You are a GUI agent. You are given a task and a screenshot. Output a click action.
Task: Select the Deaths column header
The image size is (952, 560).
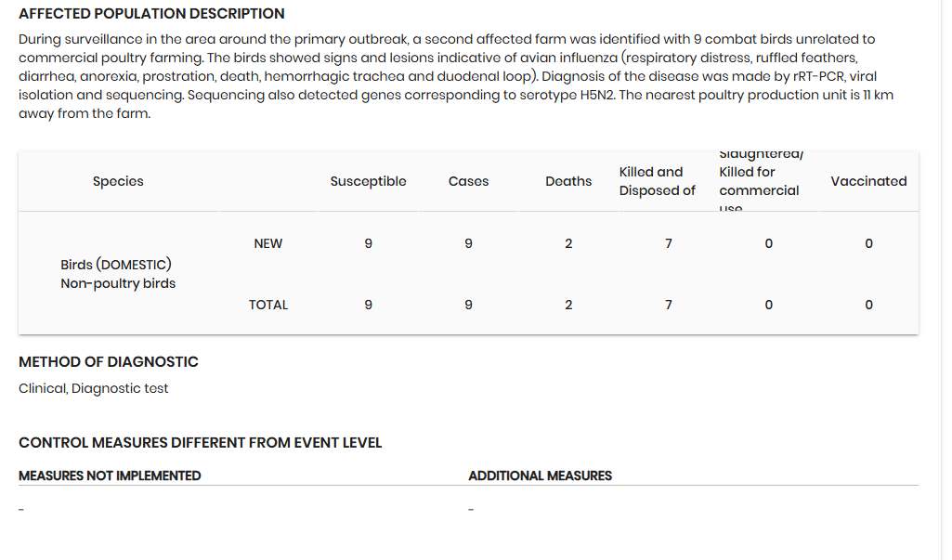pyautogui.click(x=568, y=181)
